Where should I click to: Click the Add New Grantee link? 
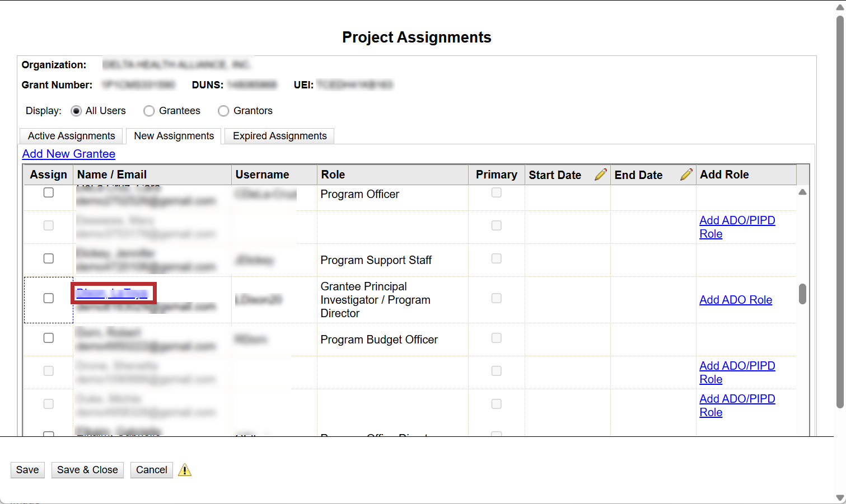69,154
